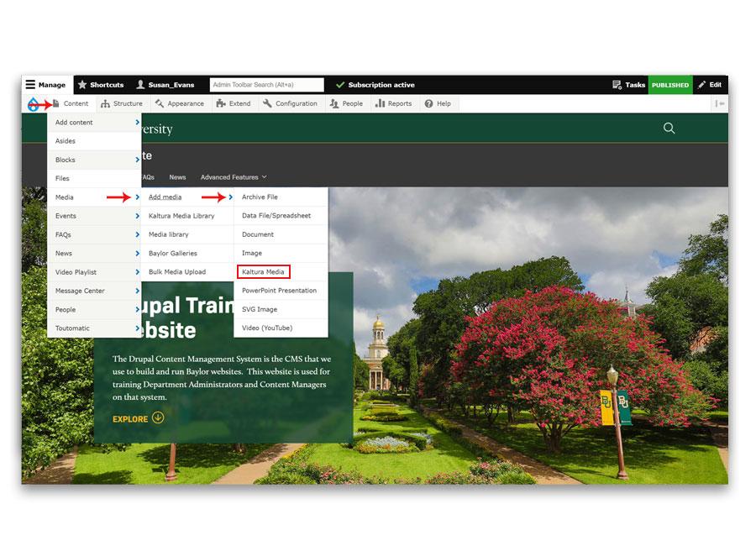Open the Susan_Evans user account icon

tap(140, 84)
